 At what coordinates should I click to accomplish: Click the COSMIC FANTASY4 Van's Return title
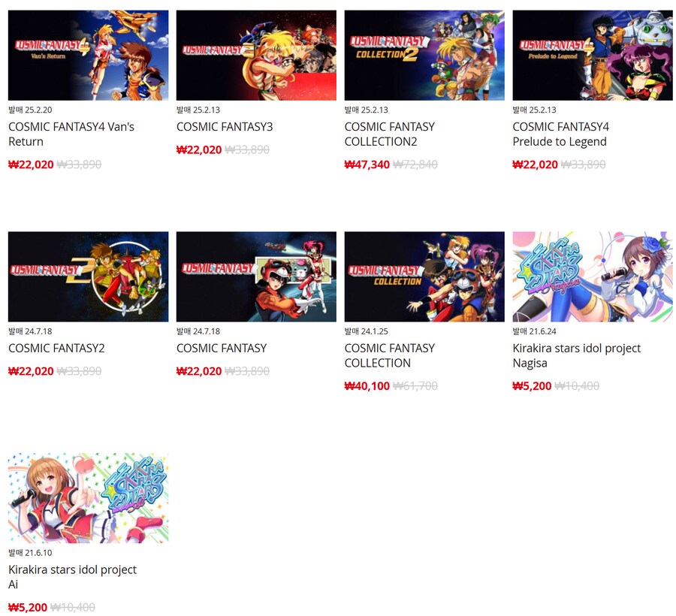[x=71, y=134]
